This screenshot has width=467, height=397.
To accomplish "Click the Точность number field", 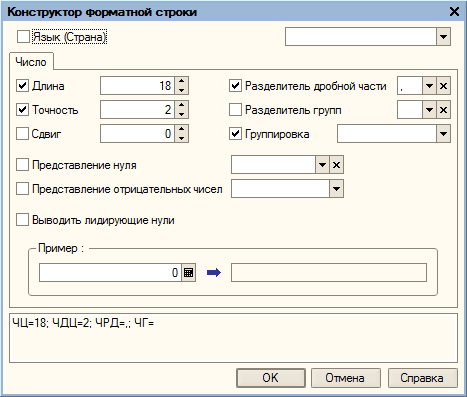I will [137, 110].
